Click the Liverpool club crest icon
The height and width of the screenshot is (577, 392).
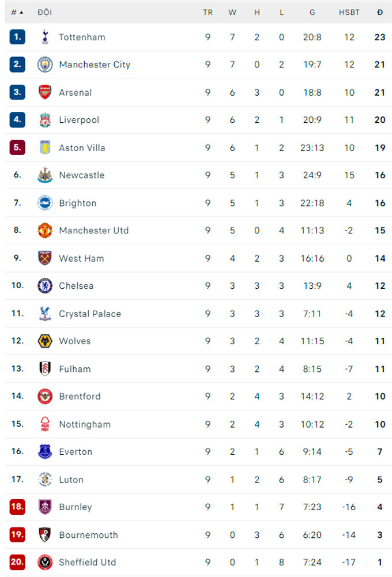[45, 120]
